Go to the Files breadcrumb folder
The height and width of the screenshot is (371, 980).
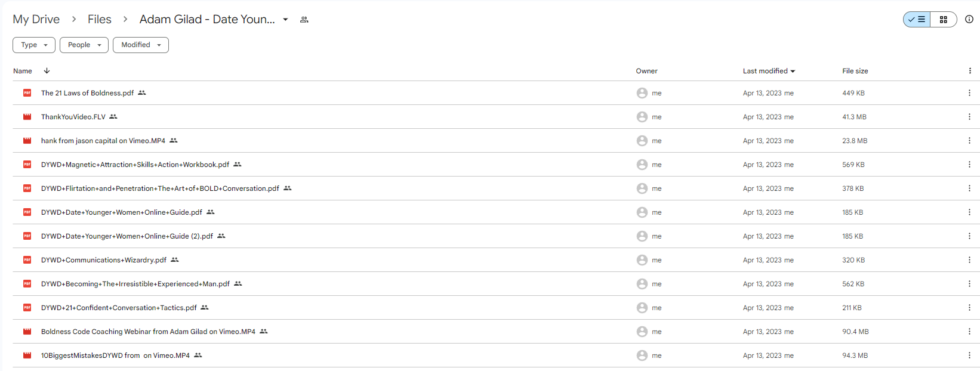click(100, 20)
